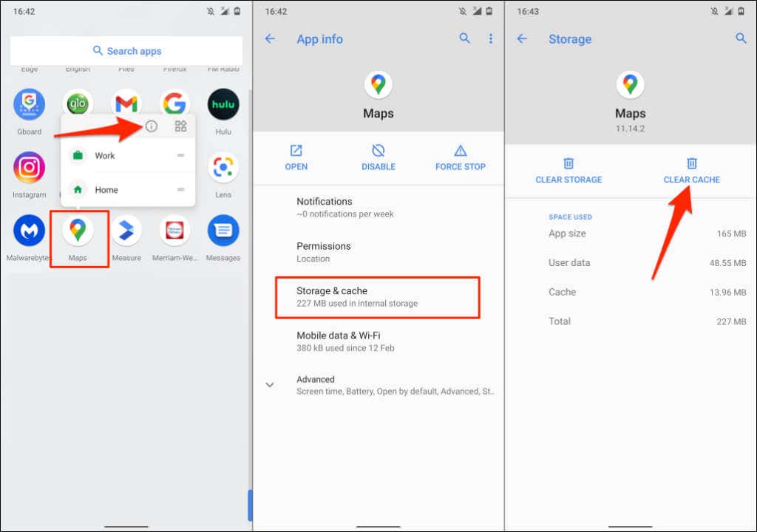This screenshot has width=757, height=532.
Task: Open the Messages app
Action: point(223,232)
